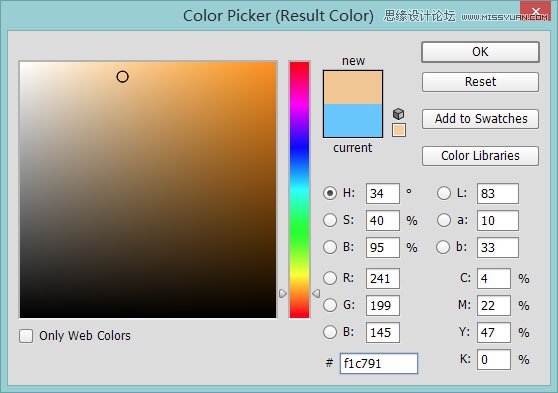This screenshot has height=393, width=558.
Task: Click the H value field showing 34
Action: click(383, 194)
